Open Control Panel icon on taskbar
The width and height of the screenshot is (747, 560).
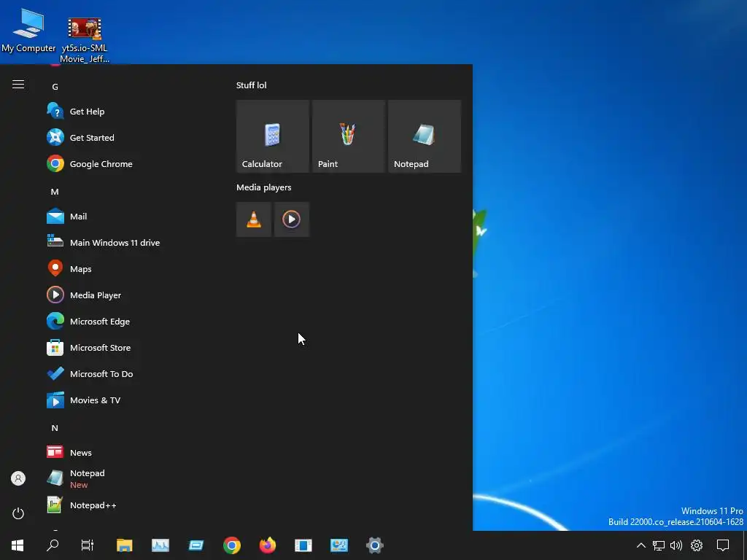pos(338,545)
